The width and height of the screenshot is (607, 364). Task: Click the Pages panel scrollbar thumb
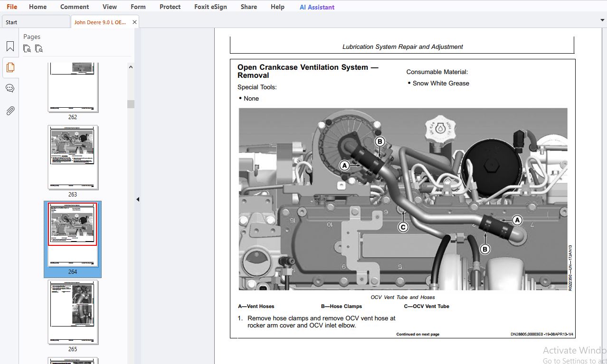click(131, 104)
